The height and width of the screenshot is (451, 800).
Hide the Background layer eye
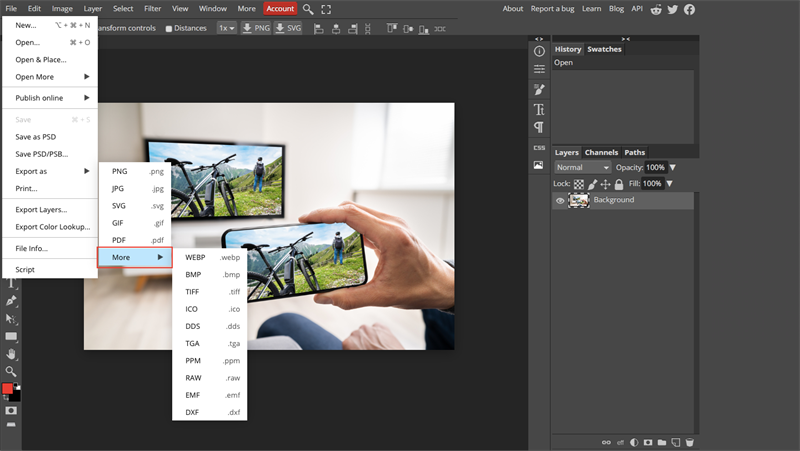tap(560, 201)
